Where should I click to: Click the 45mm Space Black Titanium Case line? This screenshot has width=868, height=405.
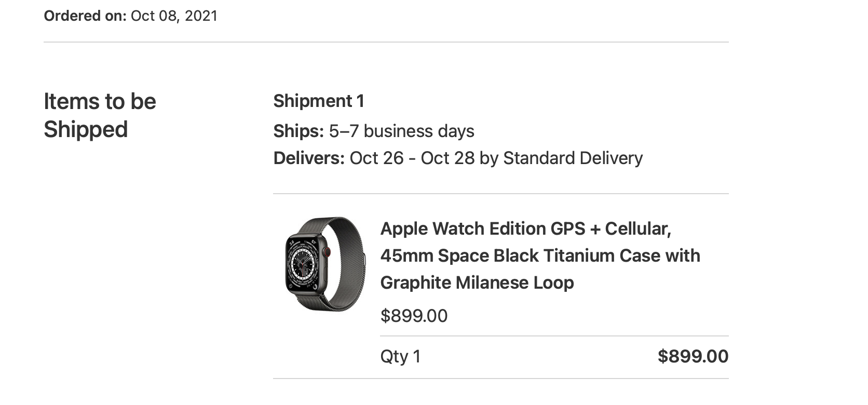pyautogui.click(x=540, y=255)
